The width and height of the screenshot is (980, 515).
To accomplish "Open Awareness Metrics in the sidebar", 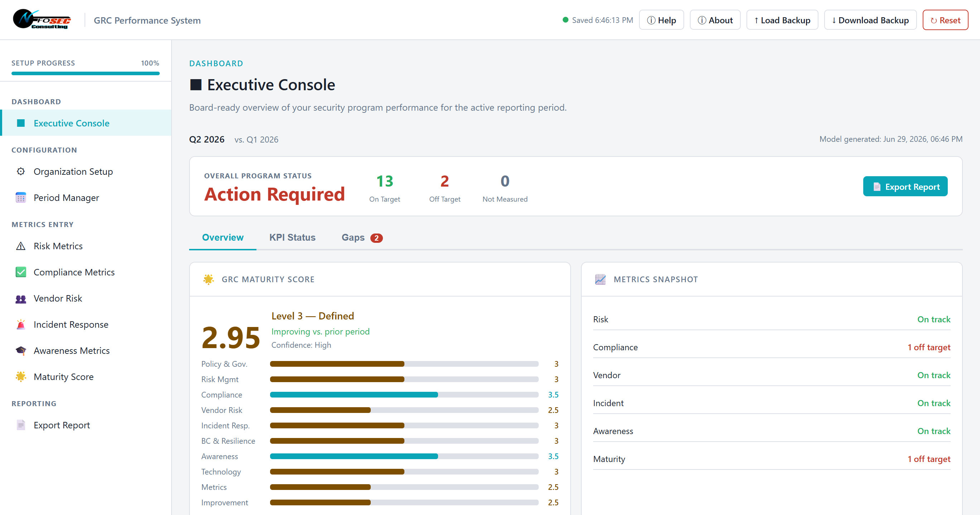I will [86, 350].
